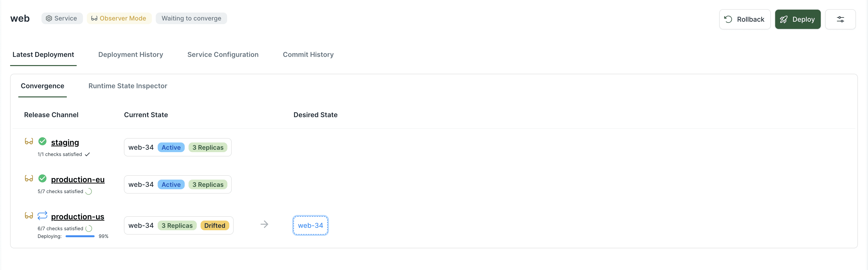Screen dimensions: 868x270
Task: Click the settings sliders icon button
Action: pos(840,19)
